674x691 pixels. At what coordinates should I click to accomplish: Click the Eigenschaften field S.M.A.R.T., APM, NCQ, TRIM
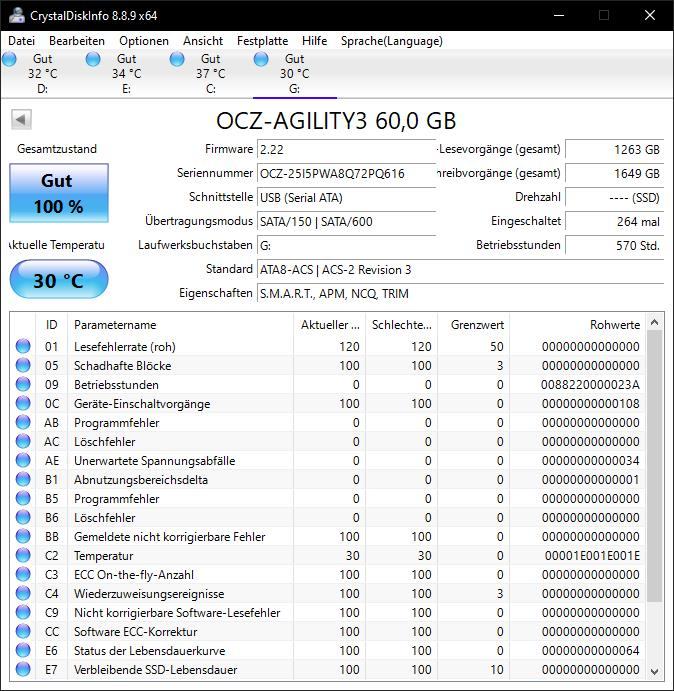[460, 293]
